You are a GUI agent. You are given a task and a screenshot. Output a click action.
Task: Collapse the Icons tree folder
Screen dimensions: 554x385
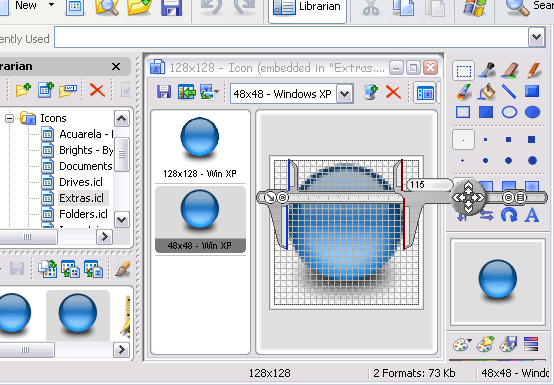coord(10,118)
